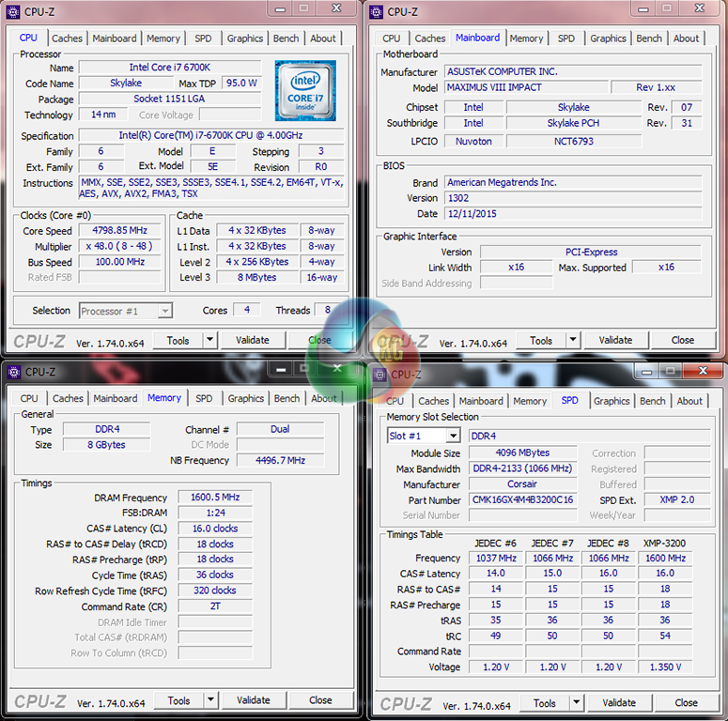
Task: Click the multiplier value 'x 48.0 ( 8 - 48 )'
Action: (x=120, y=246)
